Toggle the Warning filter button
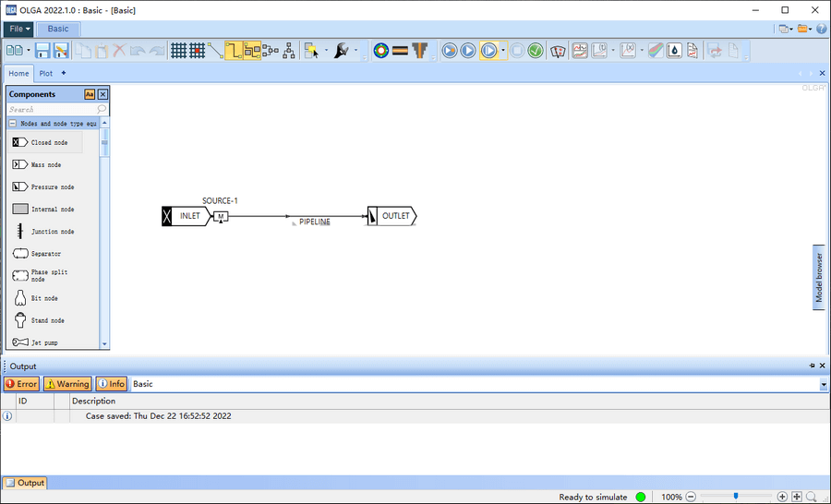The height and width of the screenshot is (504, 831). (67, 384)
